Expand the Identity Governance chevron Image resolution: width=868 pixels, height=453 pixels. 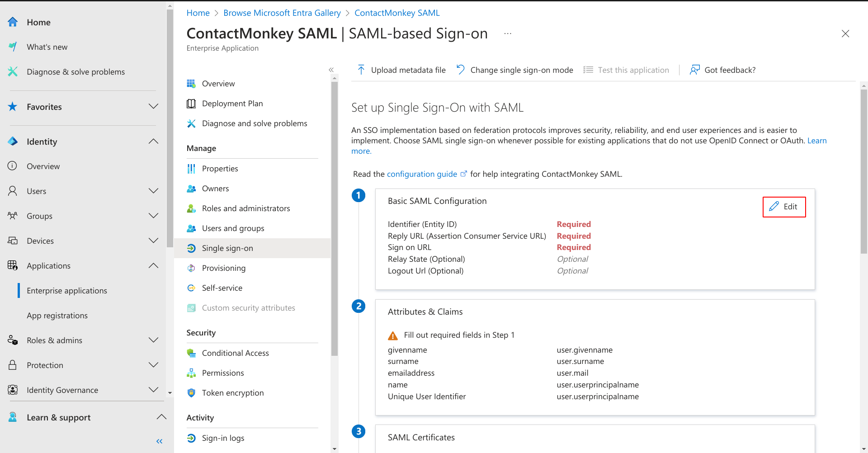click(154, 390)
